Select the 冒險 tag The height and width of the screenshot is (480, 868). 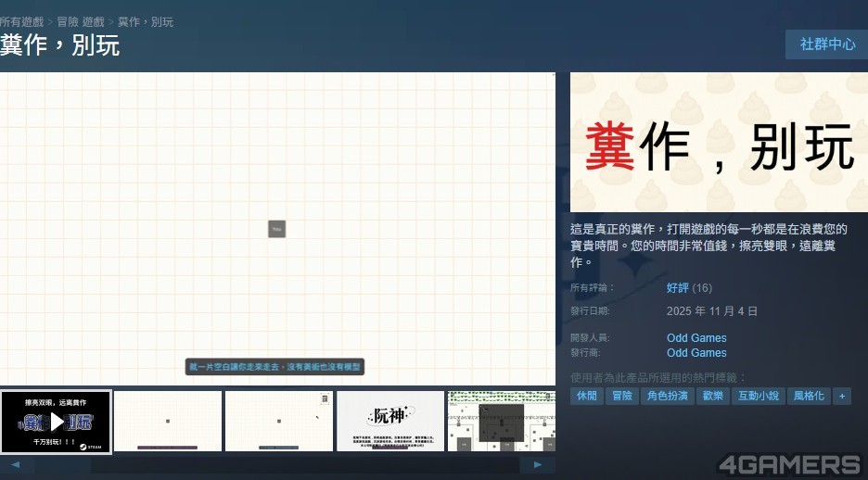click(620, 396)
